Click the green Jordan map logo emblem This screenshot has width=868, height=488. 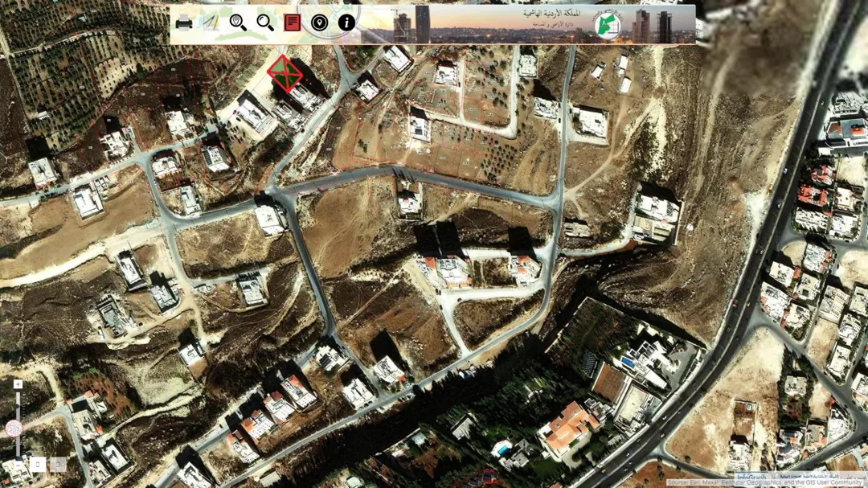(608, 26)
